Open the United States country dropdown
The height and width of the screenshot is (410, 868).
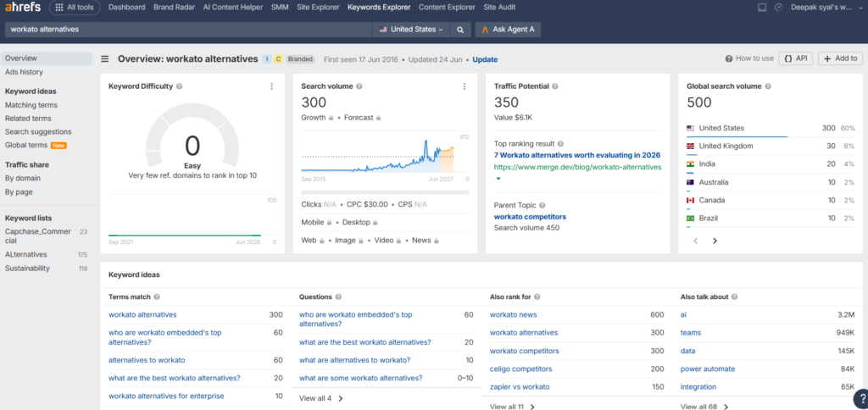click(411, 30)
